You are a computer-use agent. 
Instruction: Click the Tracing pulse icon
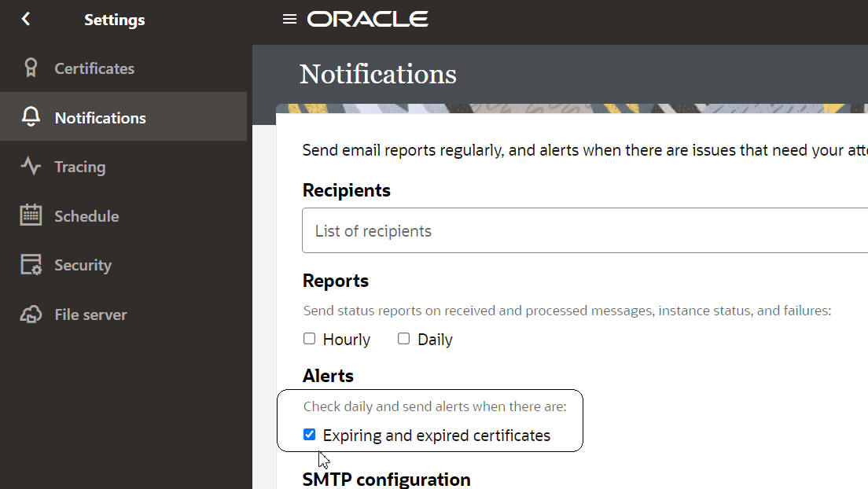pos(31,167)
